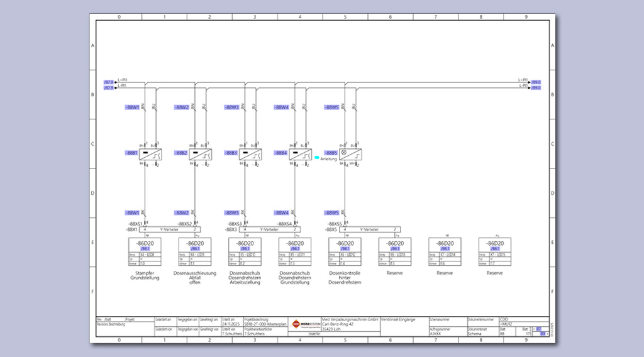Click the Ventilinsel Eingänge title field
Viewport: 644px width, 357px height.
[402, 319]
